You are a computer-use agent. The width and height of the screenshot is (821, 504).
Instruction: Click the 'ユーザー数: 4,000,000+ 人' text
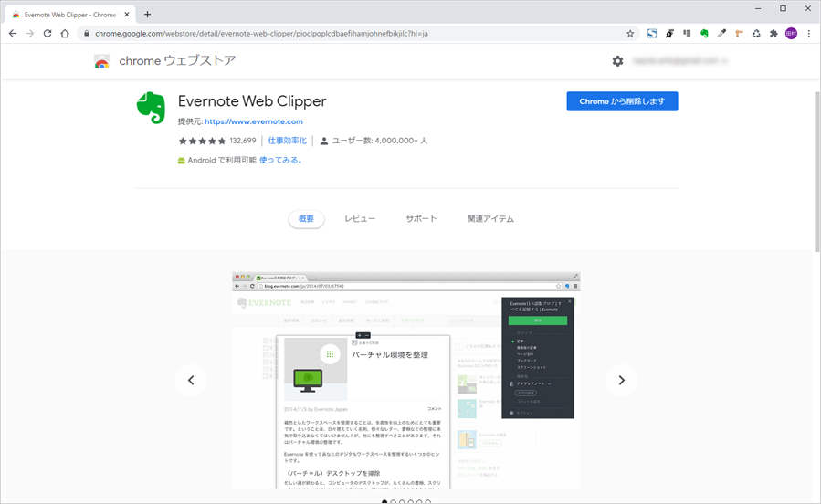pyautogui.click(x=380, y=141)
